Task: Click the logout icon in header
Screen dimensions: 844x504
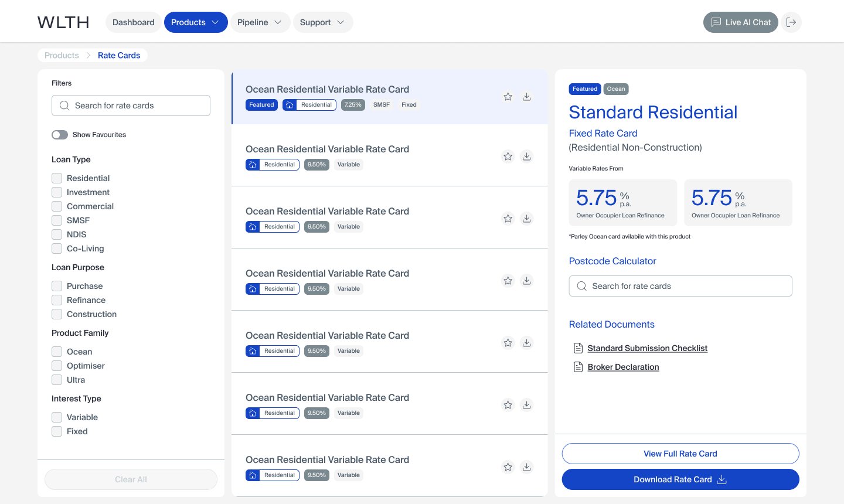Action: click(791, 22)
